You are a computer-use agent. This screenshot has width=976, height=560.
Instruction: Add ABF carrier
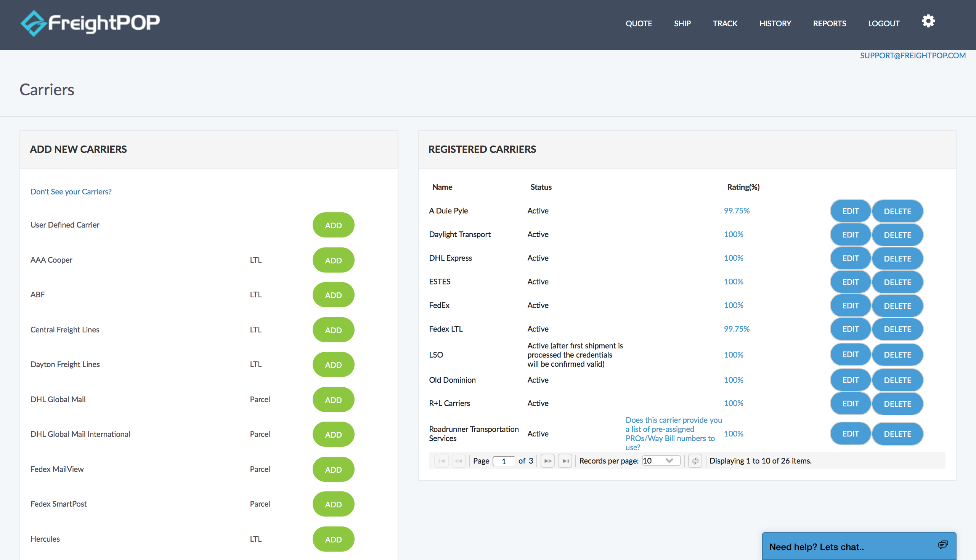pos(333,295)
